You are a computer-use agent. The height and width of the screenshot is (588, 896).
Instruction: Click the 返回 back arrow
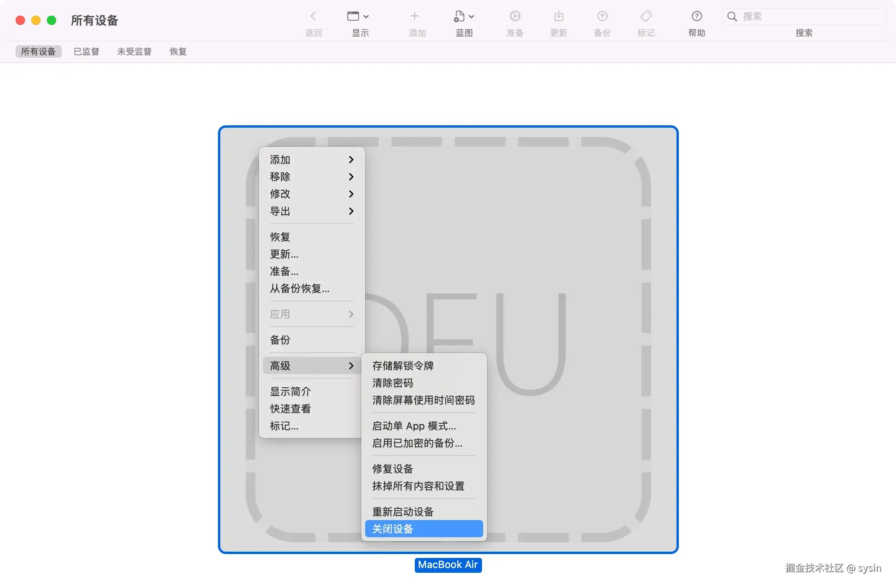point(314,16)
